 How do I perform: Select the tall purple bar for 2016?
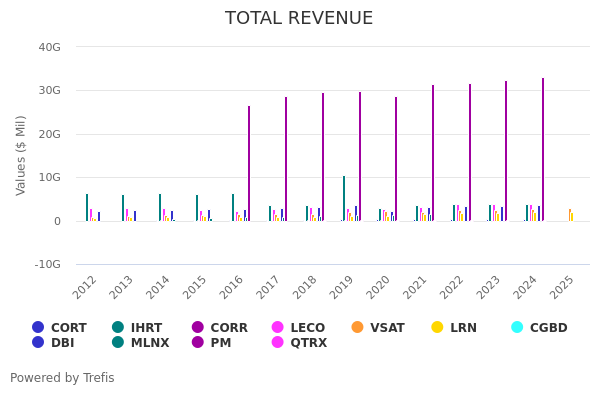click(249, 164)
